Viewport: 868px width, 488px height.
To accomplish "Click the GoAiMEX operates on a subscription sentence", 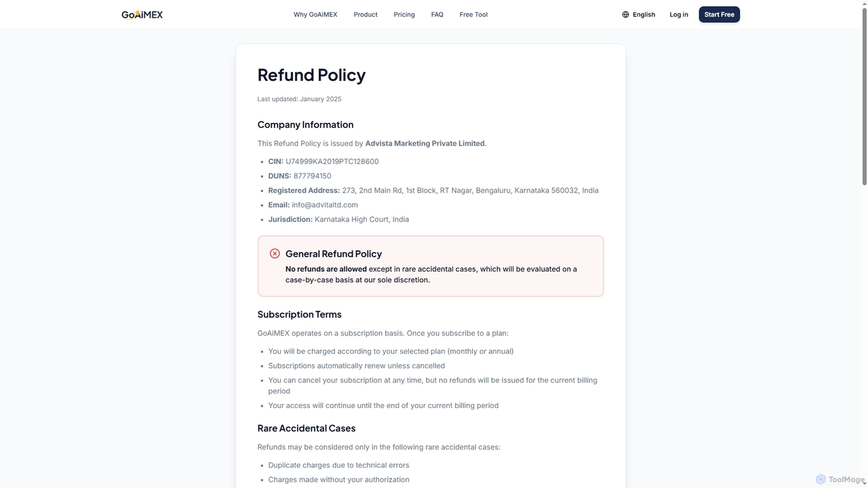I will pyautogui.click(x=383, y=333).
